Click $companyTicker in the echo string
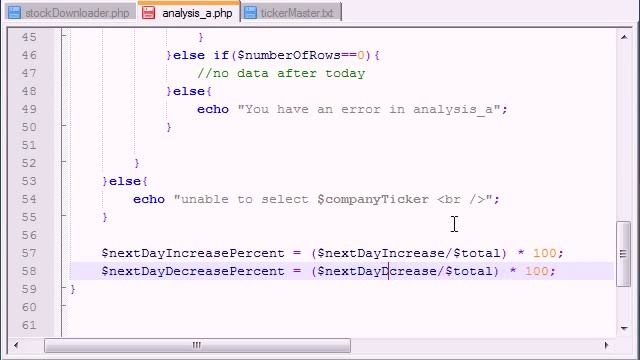 click(x=373, y=199)
